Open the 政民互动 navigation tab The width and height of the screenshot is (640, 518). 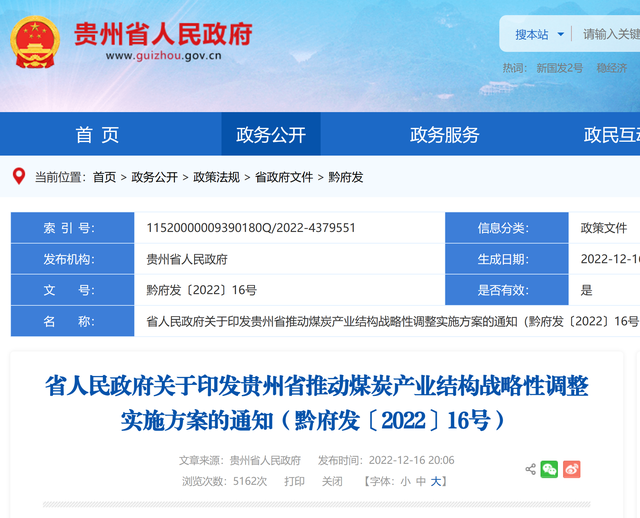coord(612,135)
